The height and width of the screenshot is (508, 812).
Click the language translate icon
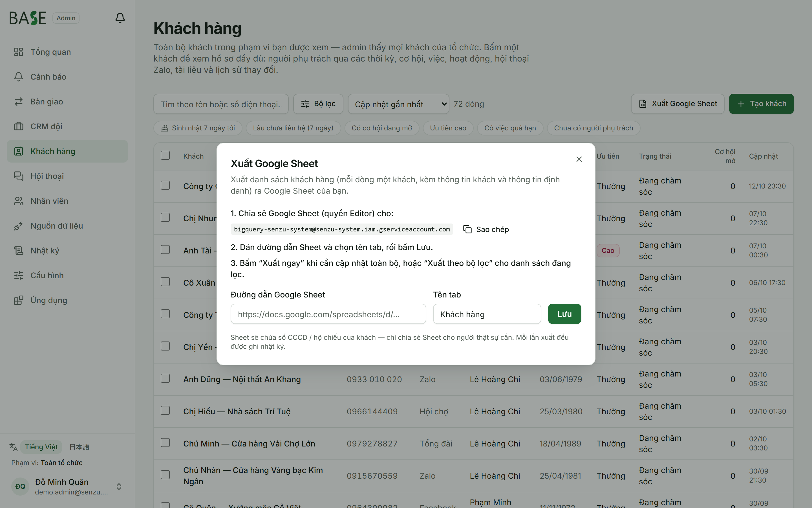(14, 447)
